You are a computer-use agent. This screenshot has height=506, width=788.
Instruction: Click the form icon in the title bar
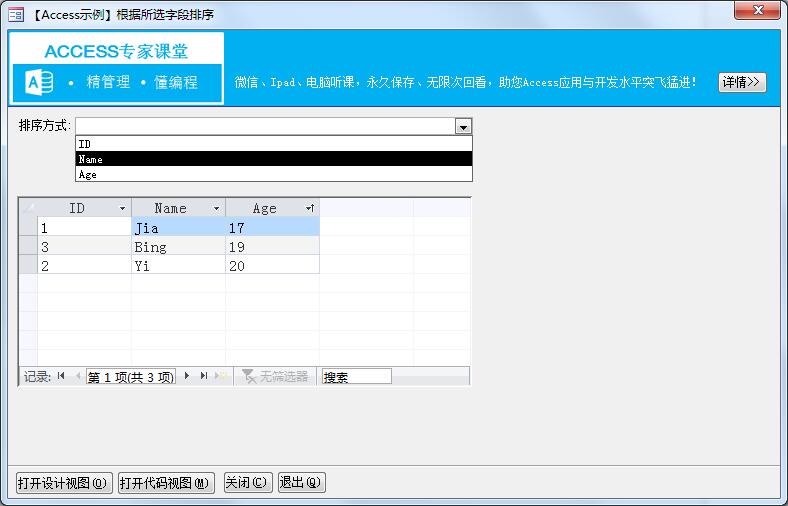[x=16, y=15]
